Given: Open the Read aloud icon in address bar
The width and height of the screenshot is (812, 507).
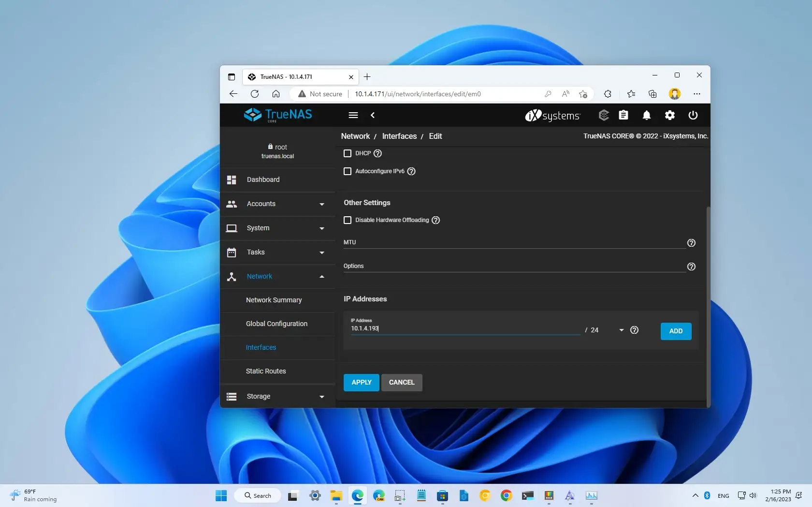Looking at the screenshot, I should 565,94.
